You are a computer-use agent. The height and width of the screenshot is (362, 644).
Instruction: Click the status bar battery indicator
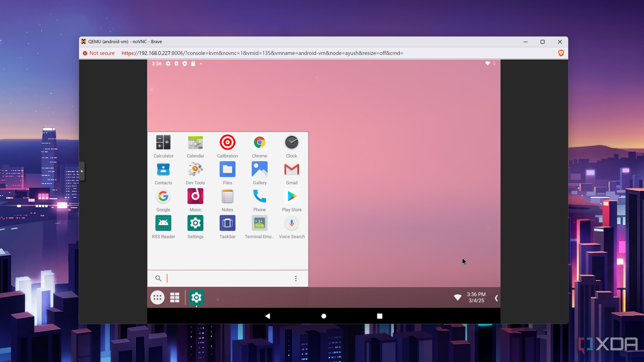point(494,64)
